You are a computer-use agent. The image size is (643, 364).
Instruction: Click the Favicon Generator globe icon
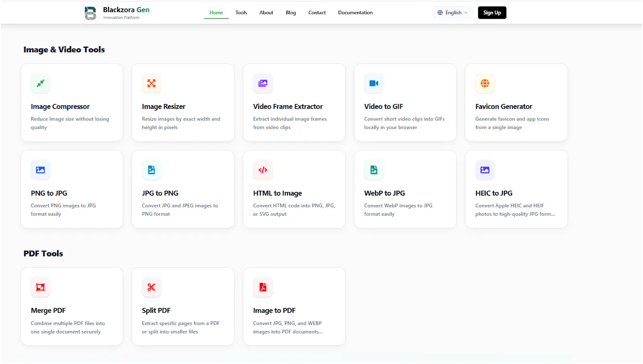[x=485, y=83]
